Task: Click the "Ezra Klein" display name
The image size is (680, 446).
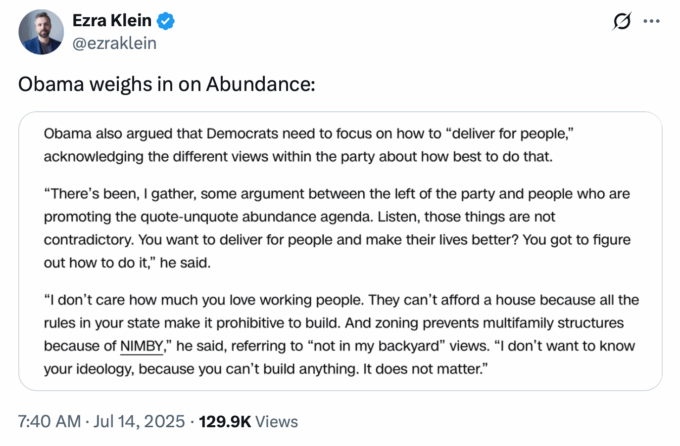Action: click(x=112, y=20)
